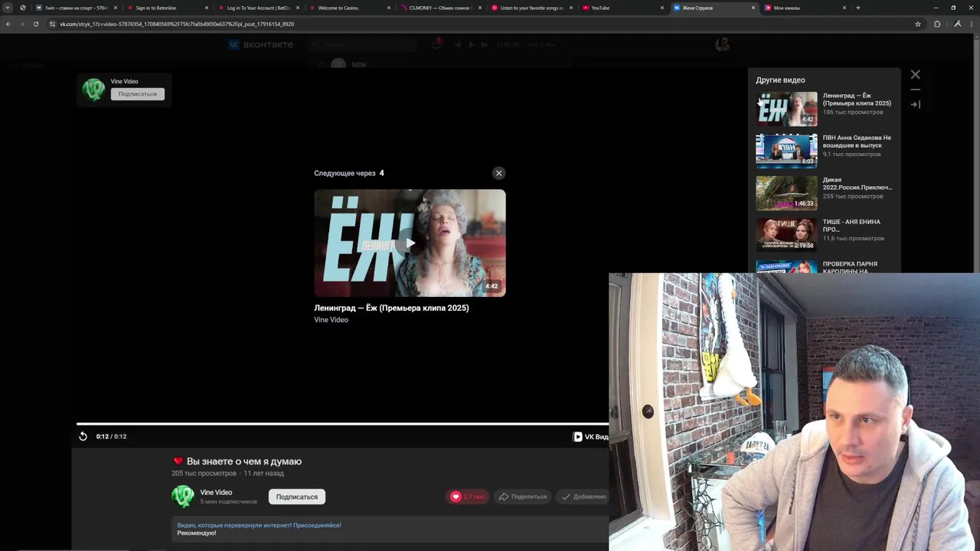
Task: Open the Ленинград — Ёж title under the preview
Action: pyautogui.click(x=391, y=308)
